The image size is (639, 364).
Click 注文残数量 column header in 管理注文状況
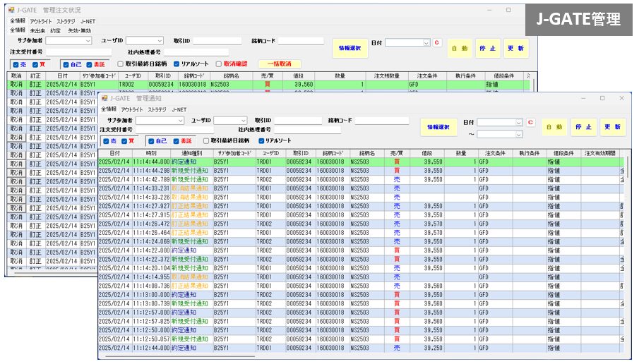click(x=386, y=76)
